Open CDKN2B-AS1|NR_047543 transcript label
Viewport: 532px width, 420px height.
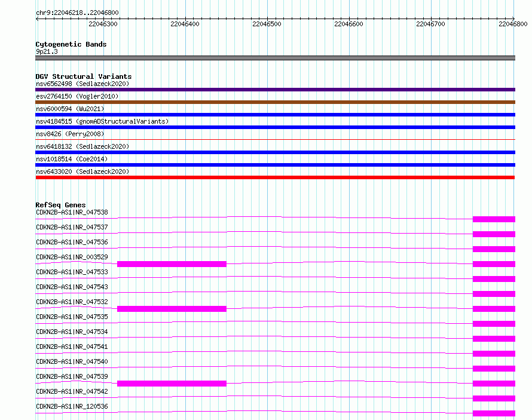[x=72, y=287]
